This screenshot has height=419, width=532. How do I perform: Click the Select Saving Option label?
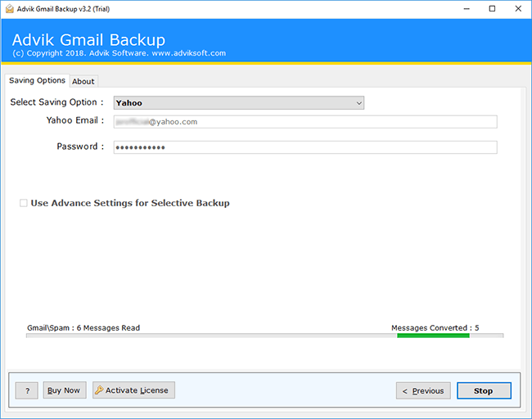56,102
